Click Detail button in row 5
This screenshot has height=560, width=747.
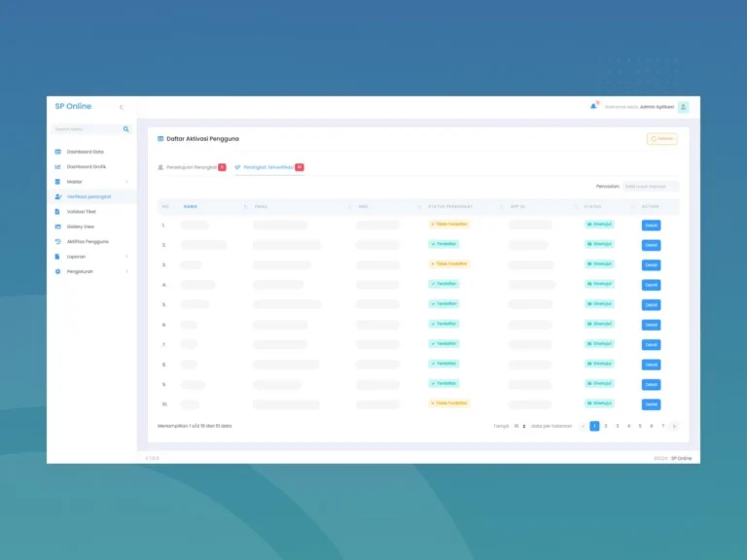tap(651, 304)
